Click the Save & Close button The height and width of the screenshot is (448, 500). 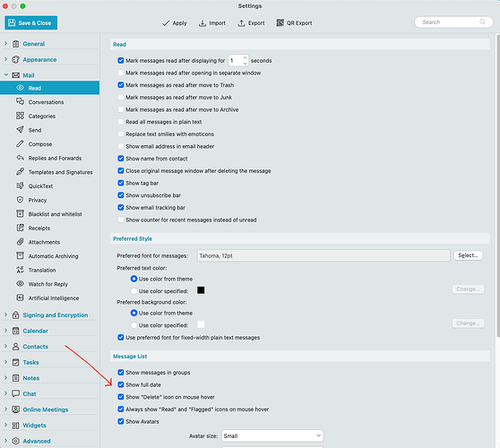click(31, 22)
